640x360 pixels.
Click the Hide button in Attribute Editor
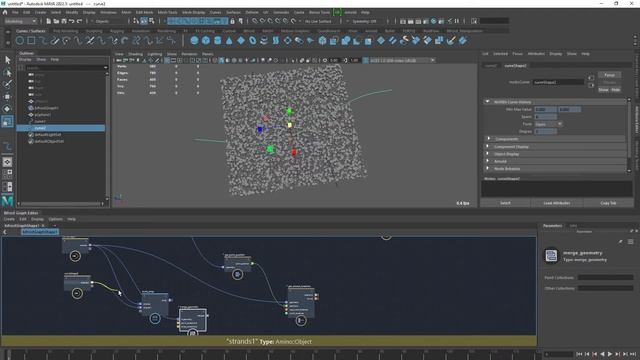[x=616, y=90]
